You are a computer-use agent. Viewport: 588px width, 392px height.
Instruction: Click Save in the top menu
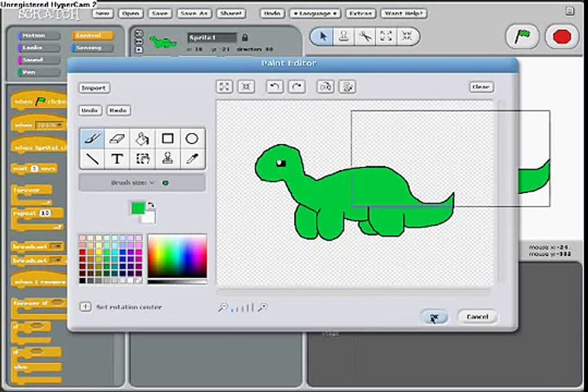point(160,14)
